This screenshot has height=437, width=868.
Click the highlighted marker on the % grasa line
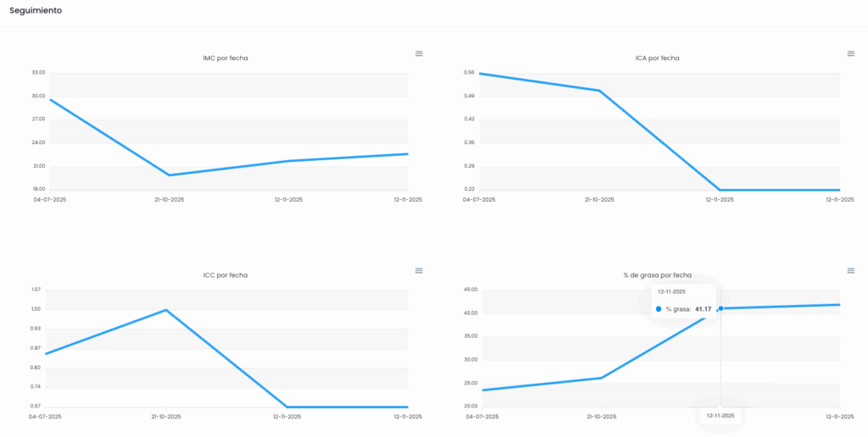tap(721, 308)
